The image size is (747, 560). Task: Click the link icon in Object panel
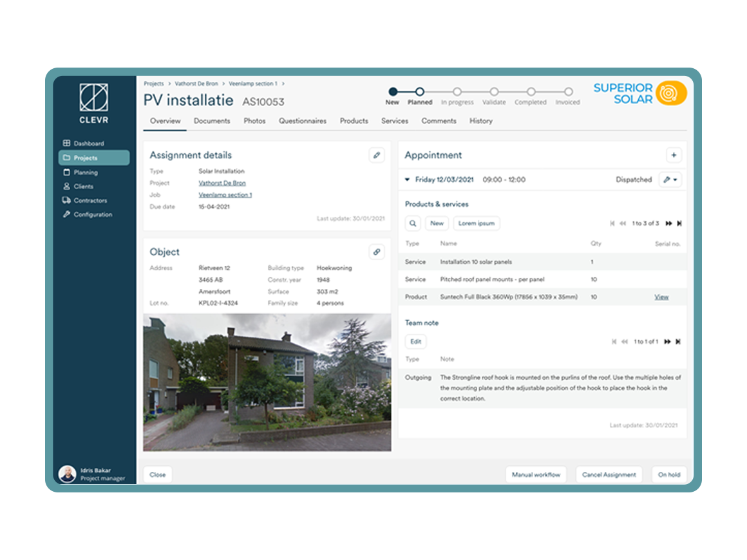377,252
